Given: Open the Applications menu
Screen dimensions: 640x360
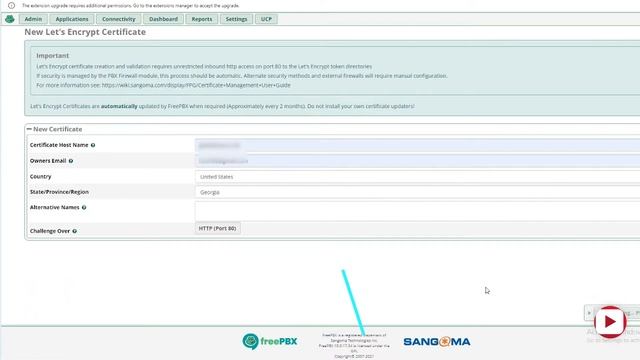Looking at the screenshot, I should point(72,19).
